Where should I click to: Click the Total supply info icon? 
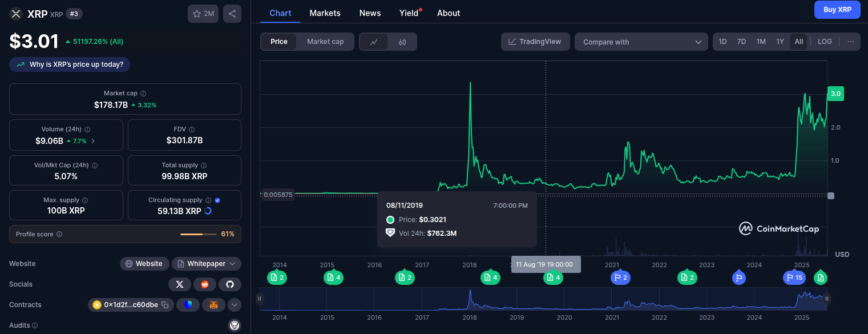(204, 166)
